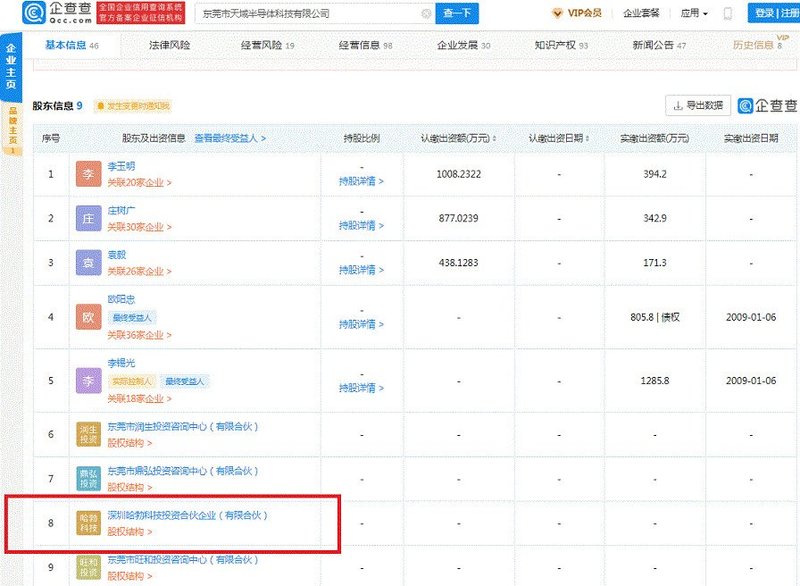Click the download icon inside 导出数据 button

(x=678, y=106)
